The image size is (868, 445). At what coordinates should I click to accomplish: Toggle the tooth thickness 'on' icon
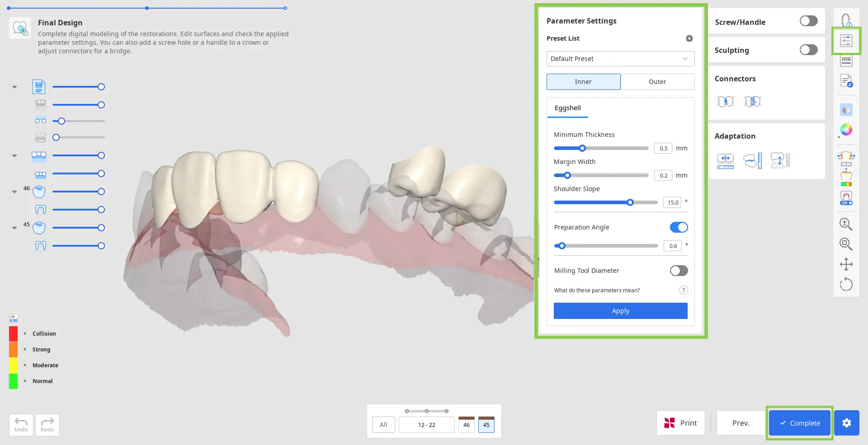(846, 198)
